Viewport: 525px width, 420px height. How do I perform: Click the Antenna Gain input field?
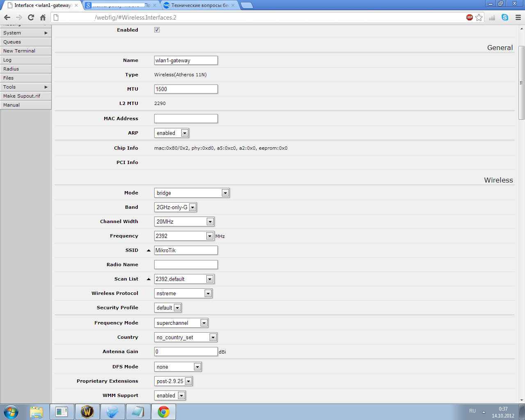(186, 352)
